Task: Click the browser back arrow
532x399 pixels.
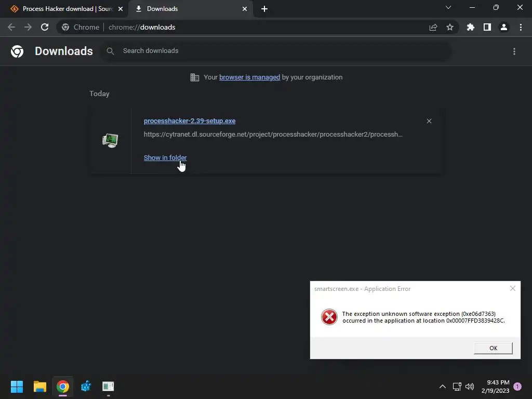Action: [x=11, y=27]
